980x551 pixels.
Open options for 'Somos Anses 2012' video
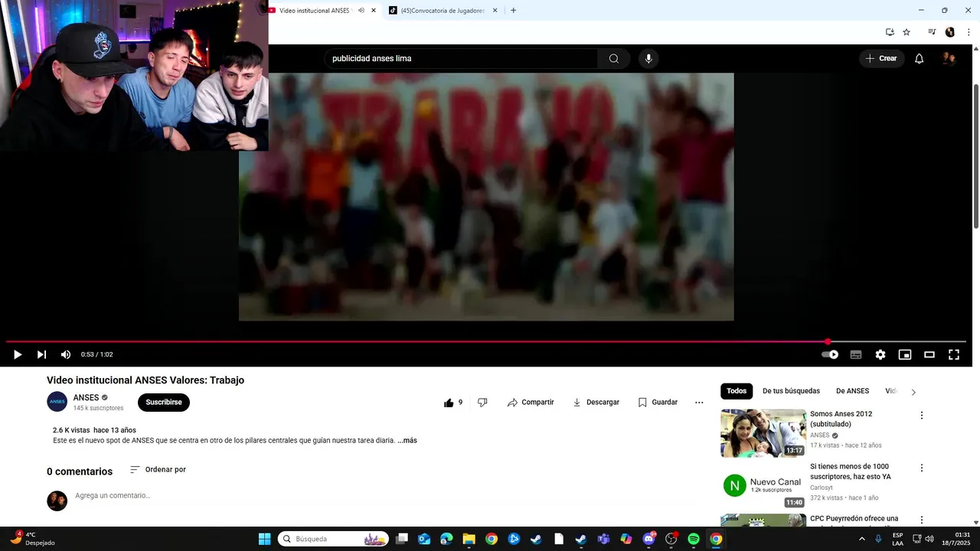(922, 416)
